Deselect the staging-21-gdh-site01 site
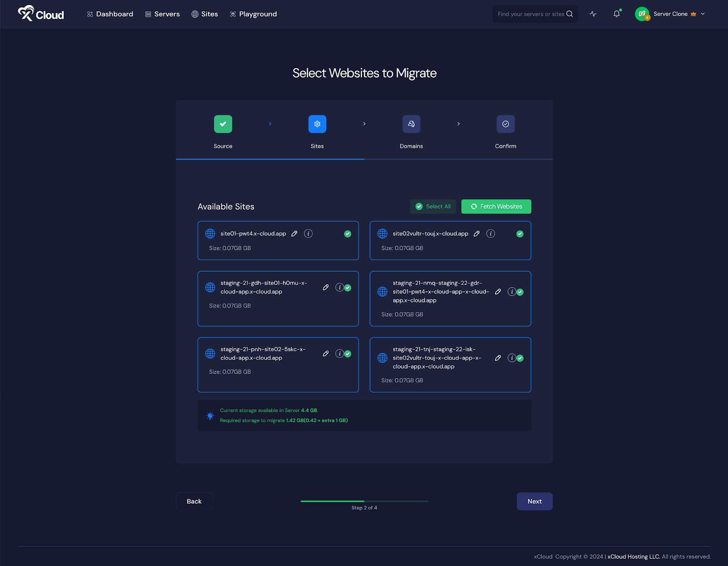This screenshot has height=566, width=728. coord(348,288)
